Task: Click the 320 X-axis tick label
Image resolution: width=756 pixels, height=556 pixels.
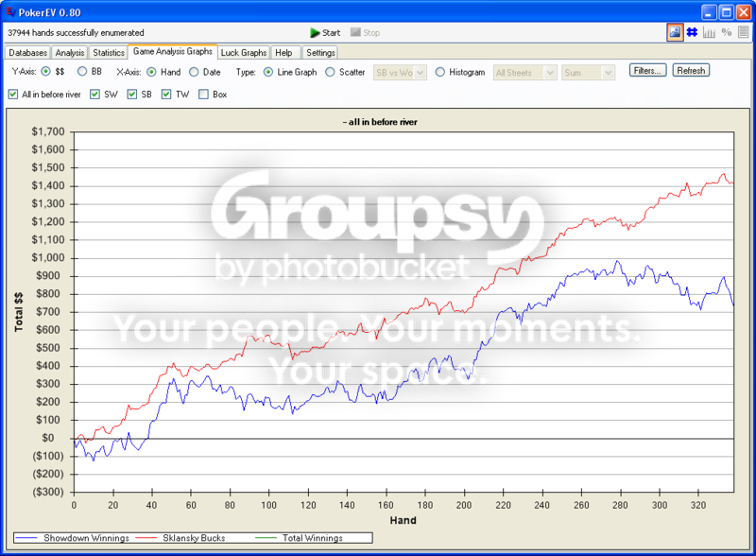Action: click(x=698, y=505)
